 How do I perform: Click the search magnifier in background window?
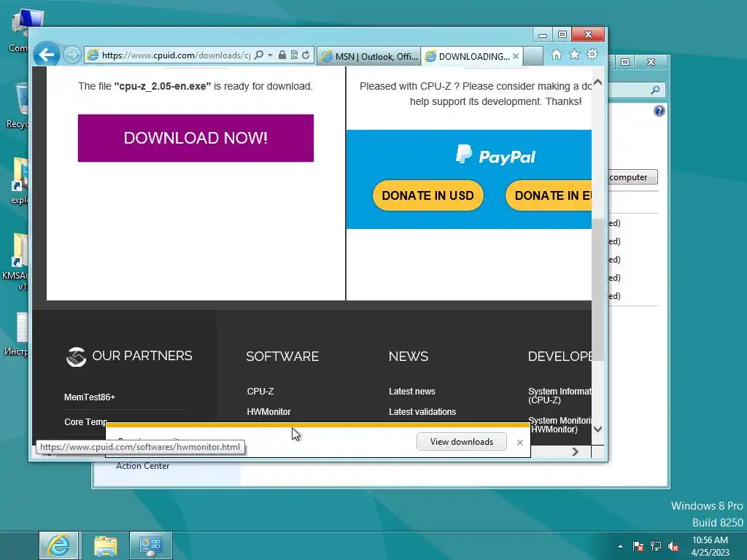(x=656, y=90)
